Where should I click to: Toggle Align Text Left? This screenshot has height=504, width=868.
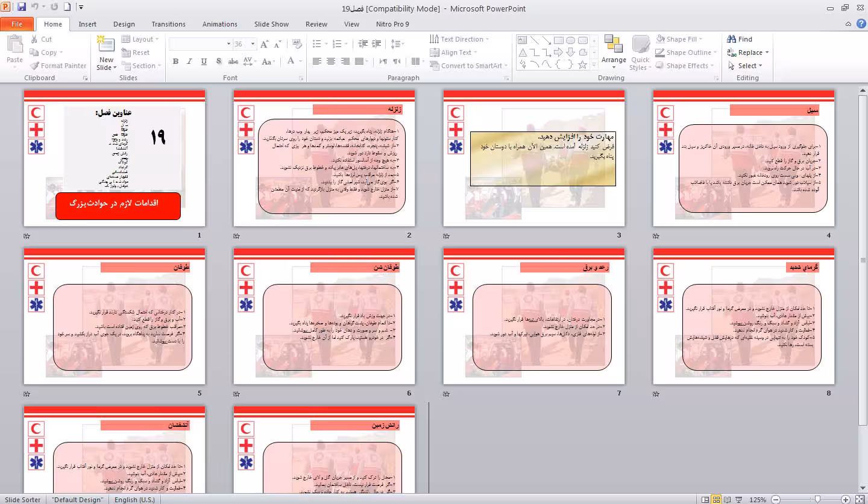[317, 61]
